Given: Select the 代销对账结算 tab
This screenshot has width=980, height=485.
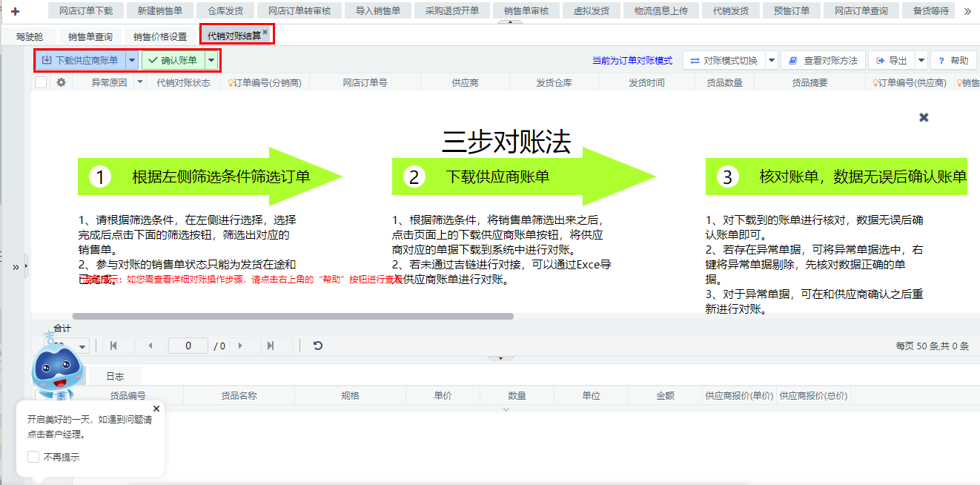Looking at the screenshot, I should (234, 35).
